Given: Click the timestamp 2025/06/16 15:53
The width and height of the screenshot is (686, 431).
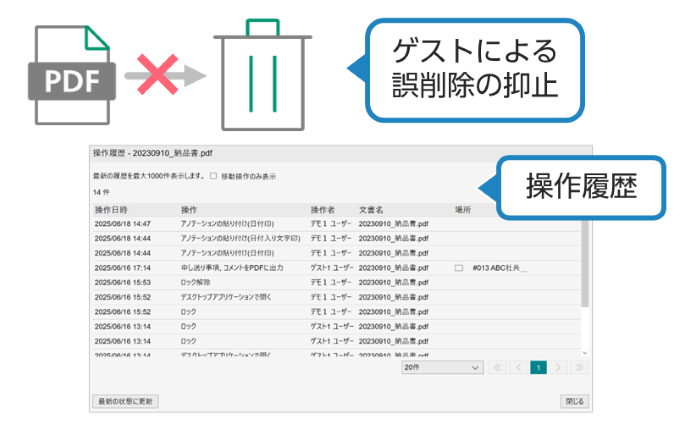Looking at the screenshot, I should pos(122,282).
